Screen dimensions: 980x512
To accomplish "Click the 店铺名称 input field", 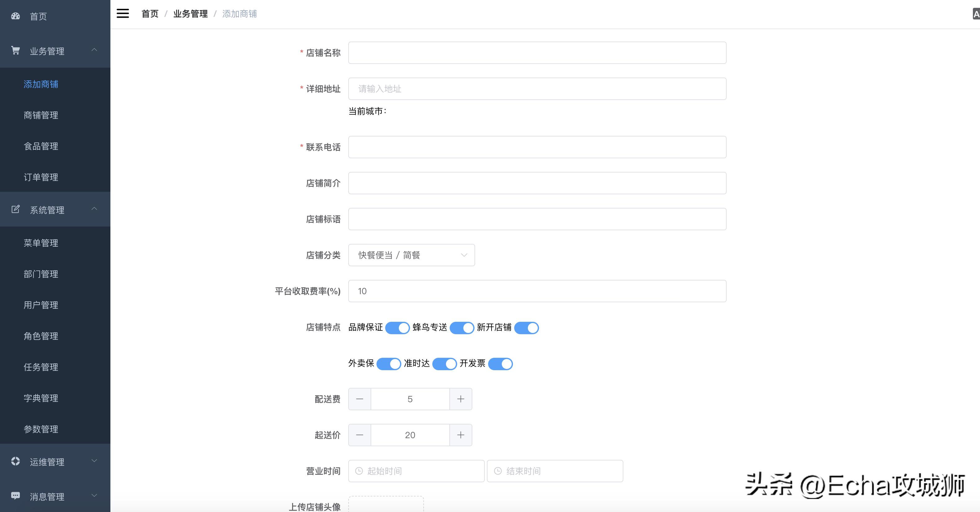I will (537, 53).
